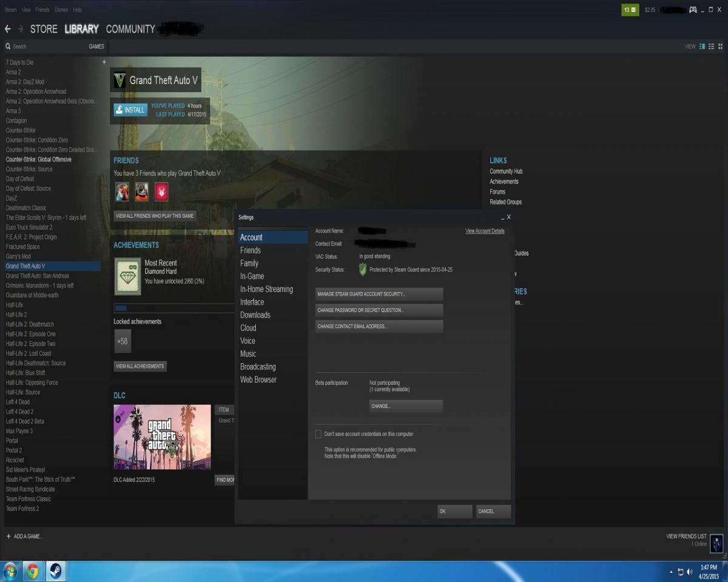Open the Community Hub link
The height and width of the screenshot is (582, 728).
506,172
